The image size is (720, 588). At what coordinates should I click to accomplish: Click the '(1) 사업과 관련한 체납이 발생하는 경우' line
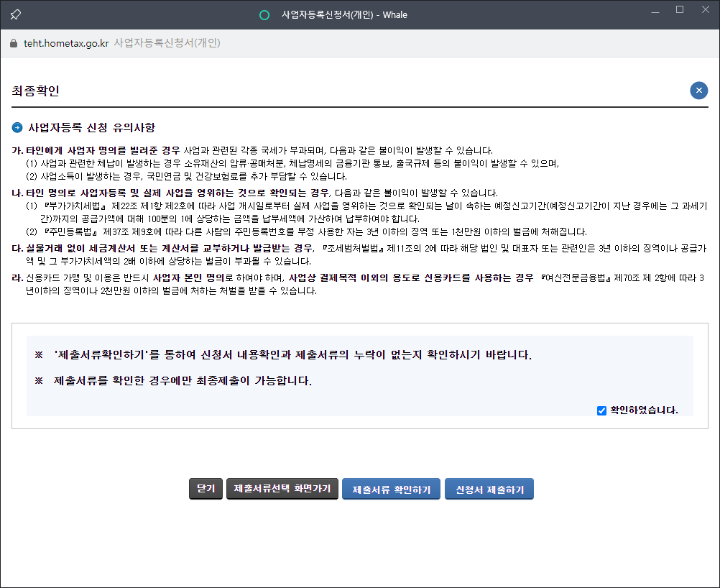[292, 164]
